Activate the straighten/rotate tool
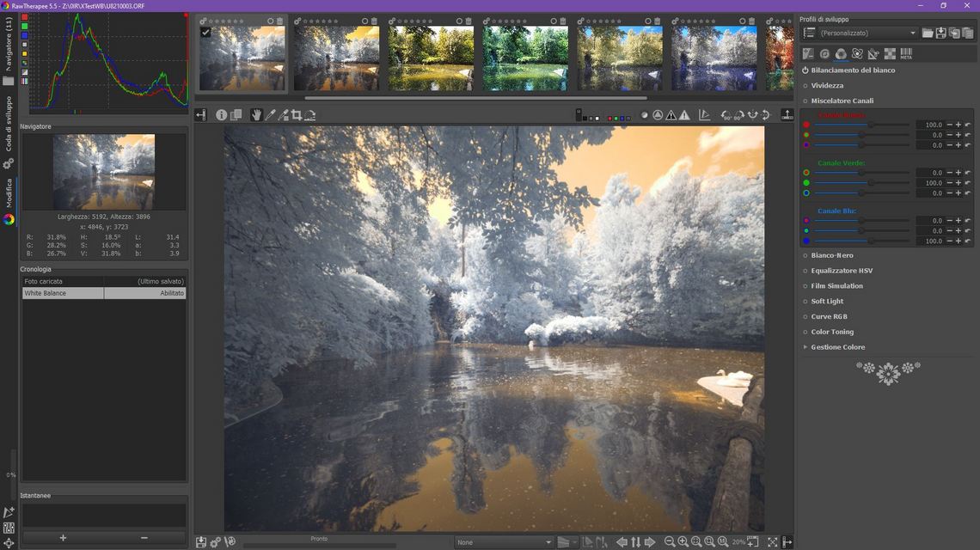980x550 pixels. tap(310, 115)
